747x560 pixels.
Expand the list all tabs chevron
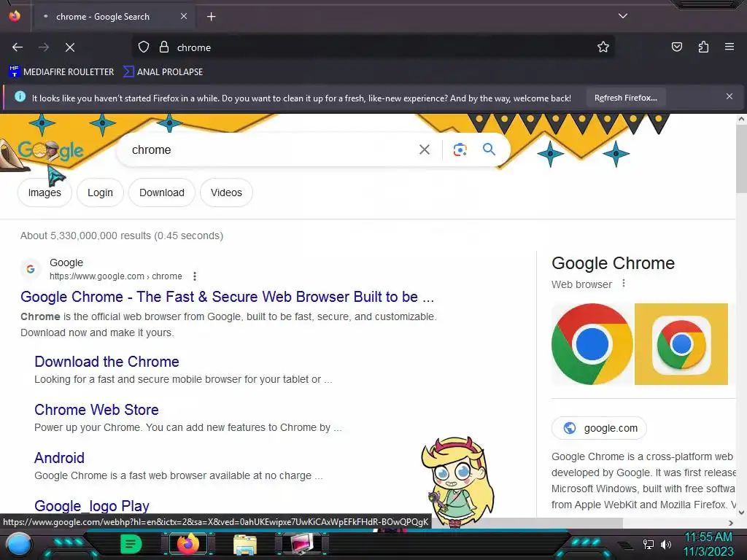point(623,16)
